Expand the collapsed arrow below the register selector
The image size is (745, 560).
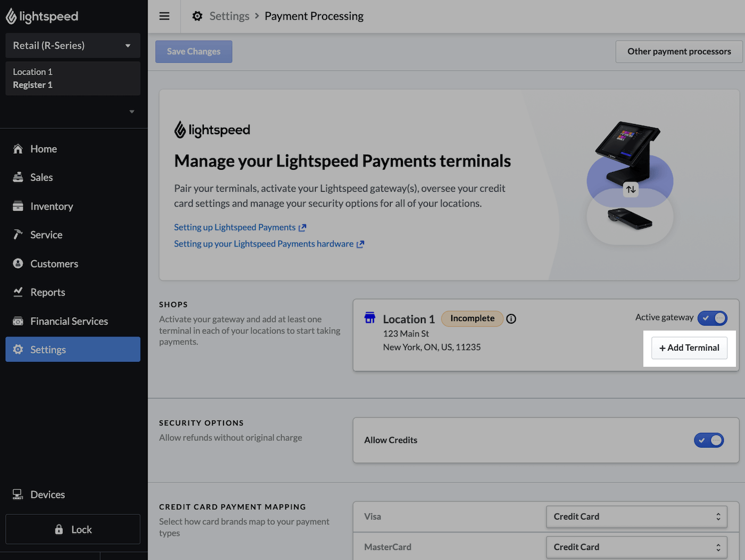click(x=131, y=112)
